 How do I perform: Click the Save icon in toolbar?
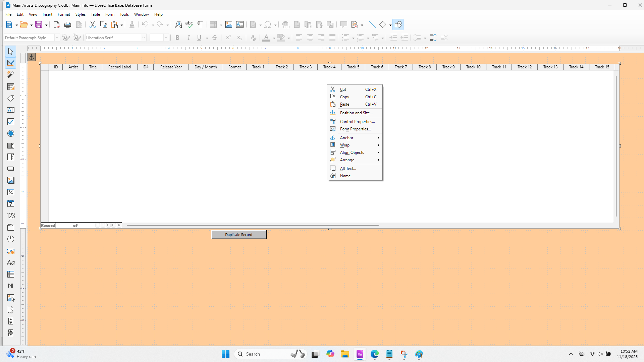pos(39,24)
